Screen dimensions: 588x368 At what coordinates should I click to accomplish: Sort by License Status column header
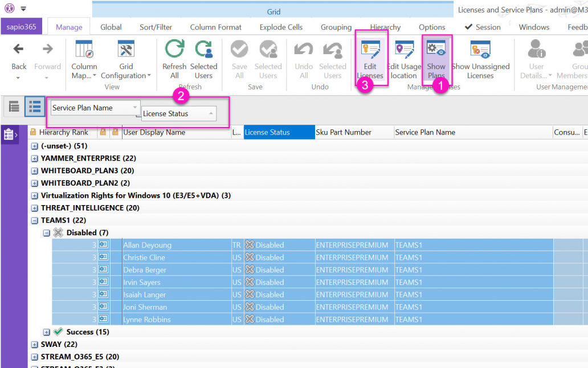pyautogui.click(x=279, y=132)
